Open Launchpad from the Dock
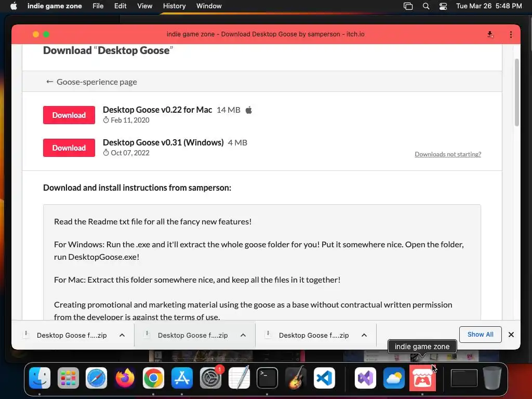 (68, 378)
